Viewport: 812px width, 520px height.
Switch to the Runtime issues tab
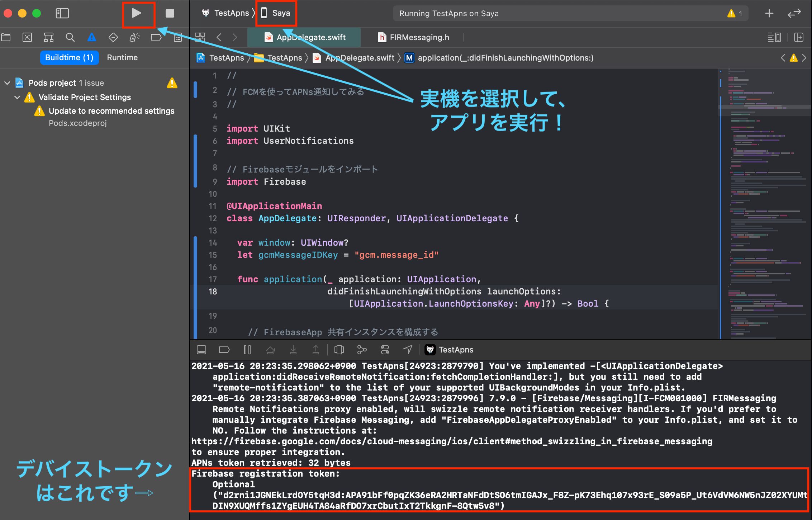[x=122, y=58]
